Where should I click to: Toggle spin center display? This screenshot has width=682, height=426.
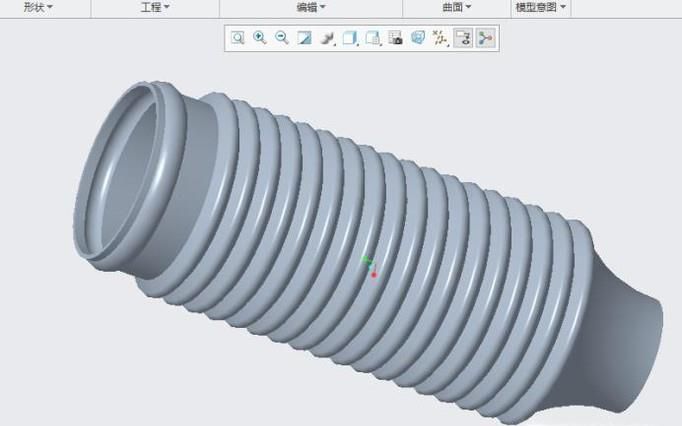click(485, 38)
